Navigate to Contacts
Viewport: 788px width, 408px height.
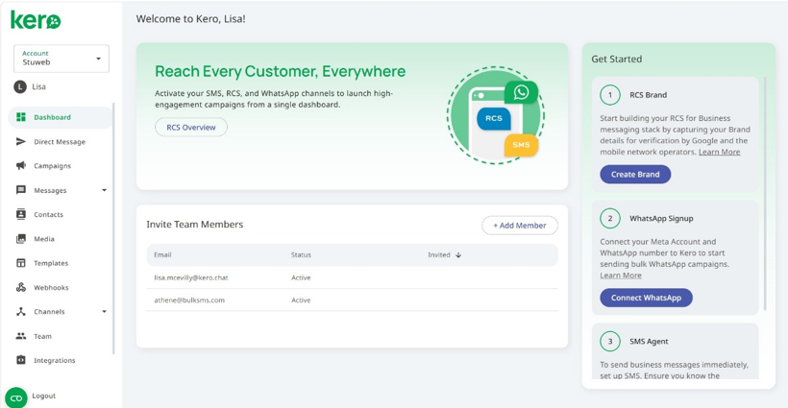[48, 215]
